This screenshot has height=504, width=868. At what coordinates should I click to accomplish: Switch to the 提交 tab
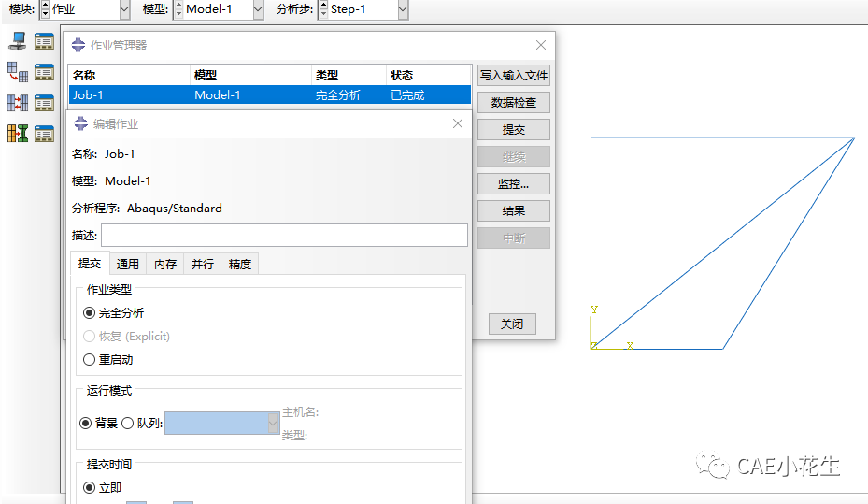pos(90,263)
